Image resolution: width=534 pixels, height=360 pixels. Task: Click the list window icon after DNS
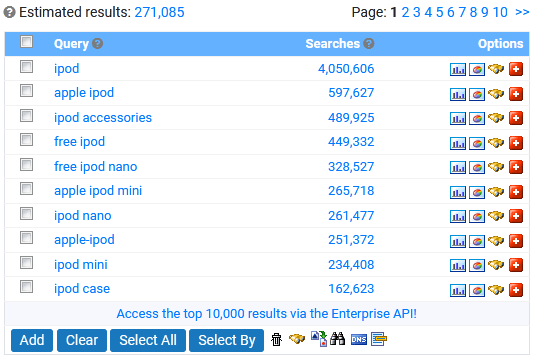point(379,339)
